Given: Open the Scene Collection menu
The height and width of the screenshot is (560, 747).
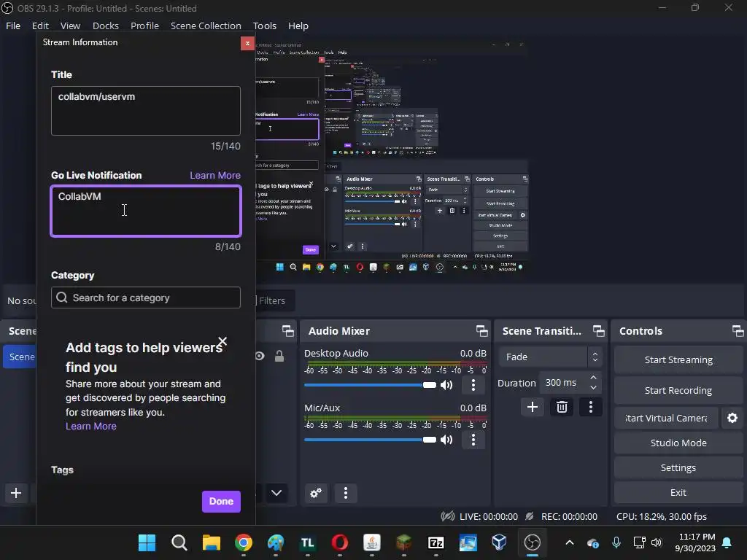Looking at the screenshot, I should click(x=206, y=26).
